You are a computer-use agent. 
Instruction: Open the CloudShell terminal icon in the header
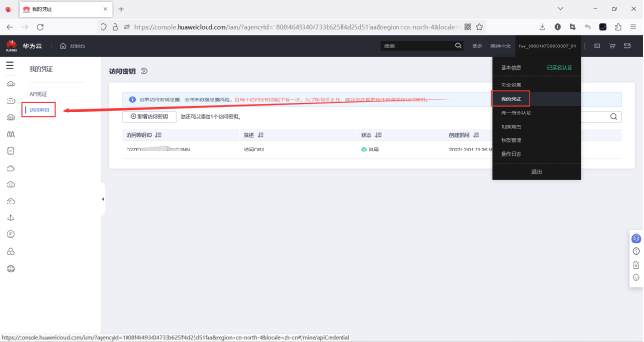(x=597, y=46)
